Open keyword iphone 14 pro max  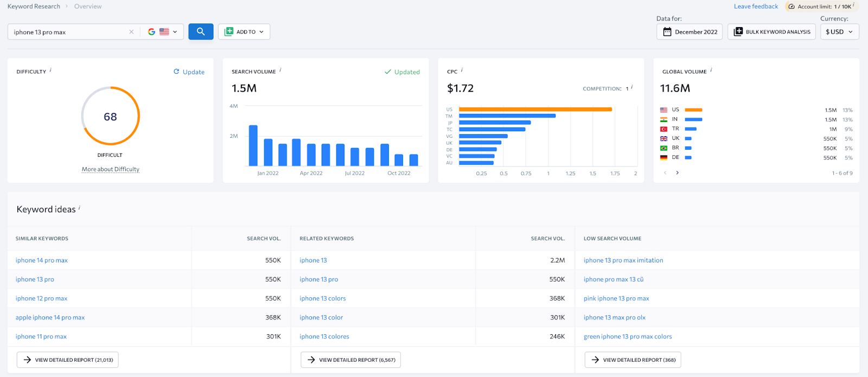pyautogui.click(x=42, y=260)
